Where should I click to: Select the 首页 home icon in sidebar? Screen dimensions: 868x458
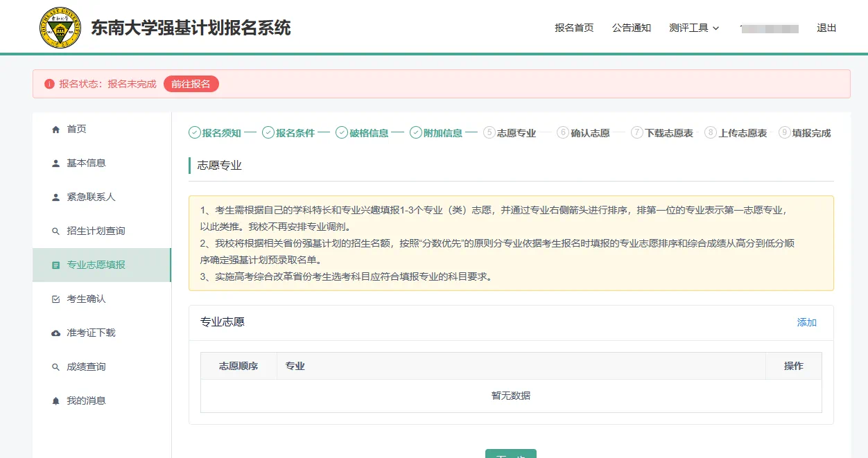[56, 128]
